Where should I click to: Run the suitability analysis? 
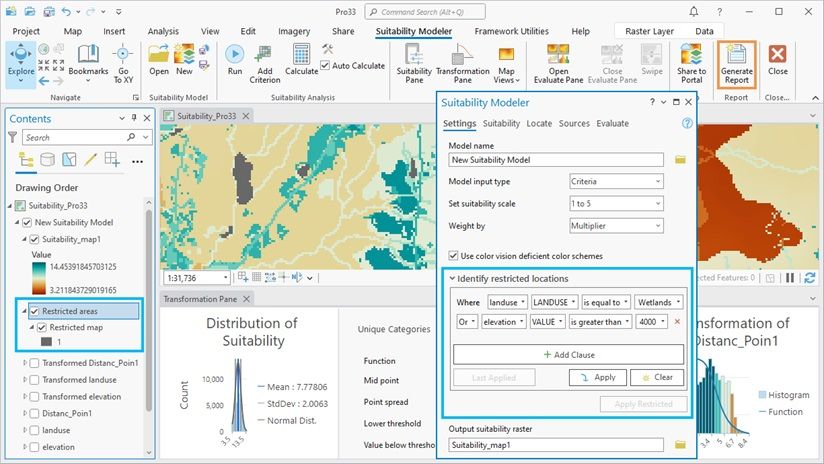[235, 60]
